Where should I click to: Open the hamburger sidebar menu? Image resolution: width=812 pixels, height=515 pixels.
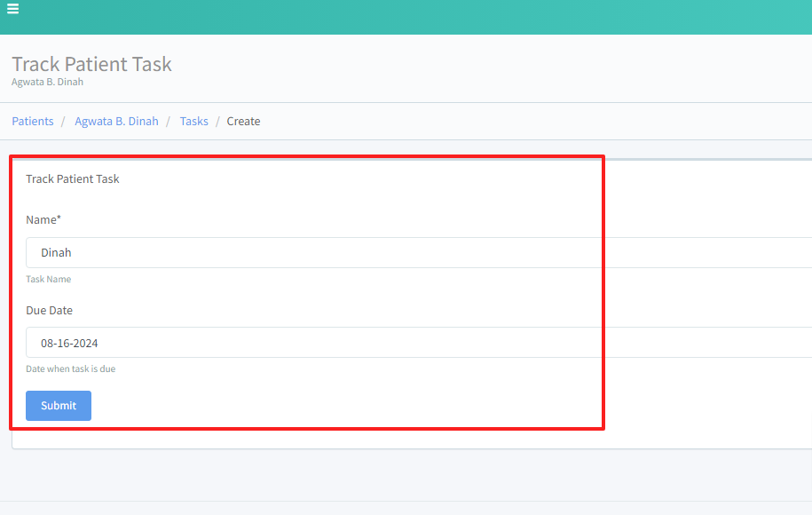tap(13, 10)
